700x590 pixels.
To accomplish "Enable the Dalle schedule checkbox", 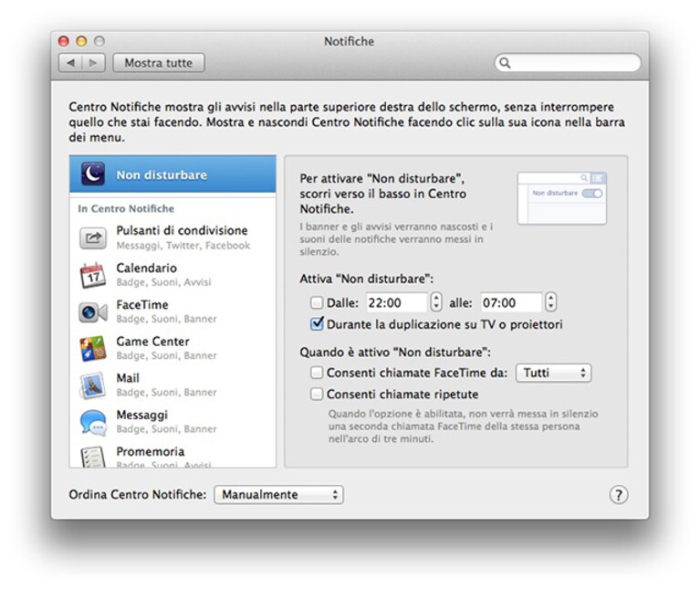I will pos(317,303).
